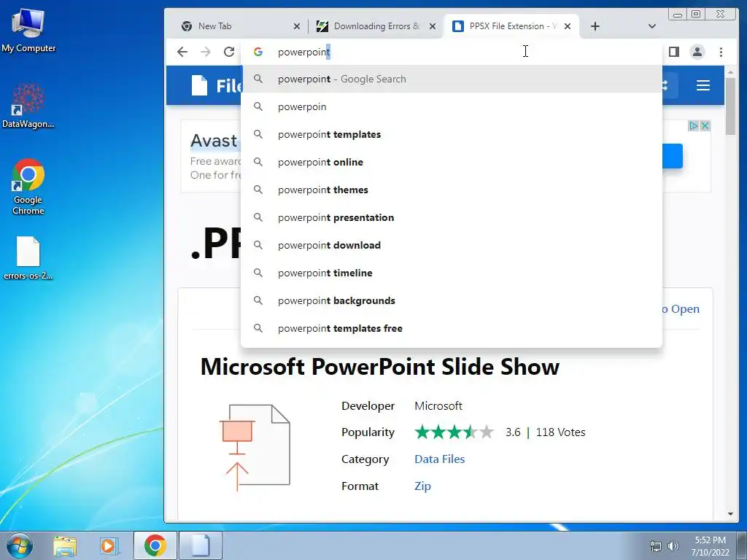Open the volume speaker tray icon
747x560 pixels.
[x=673, y=546]
